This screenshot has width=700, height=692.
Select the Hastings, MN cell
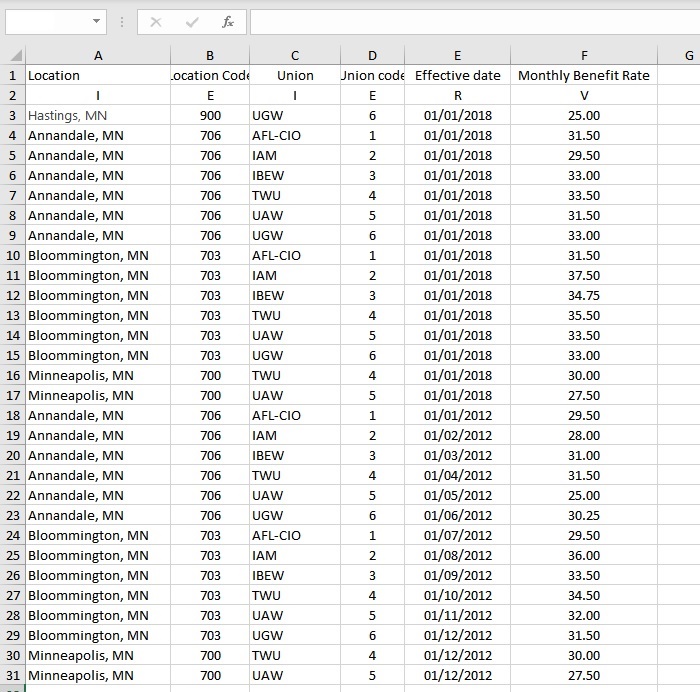click(x=97, y=116)
